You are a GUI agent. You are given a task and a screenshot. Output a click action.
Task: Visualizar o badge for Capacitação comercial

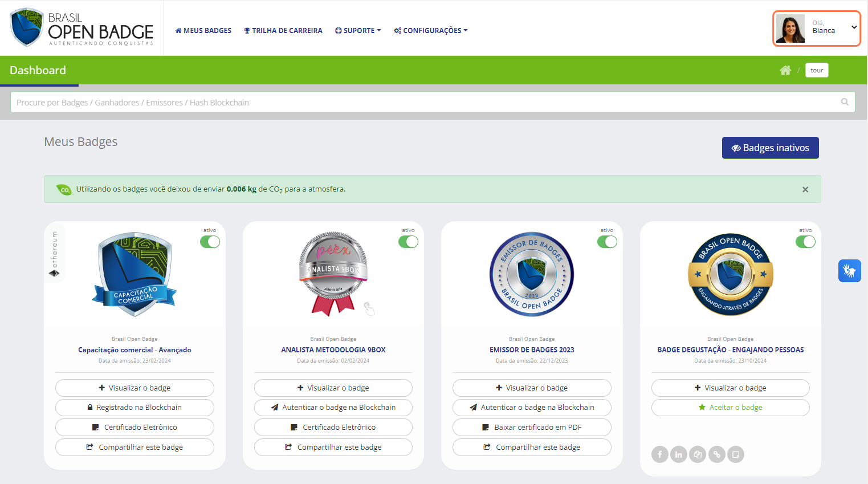coord(135,388)
